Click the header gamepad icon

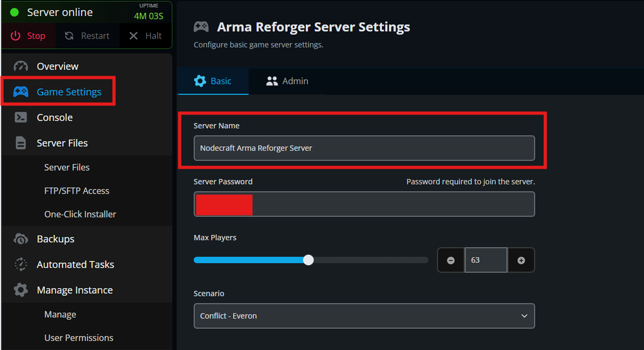tap(201, 26)
